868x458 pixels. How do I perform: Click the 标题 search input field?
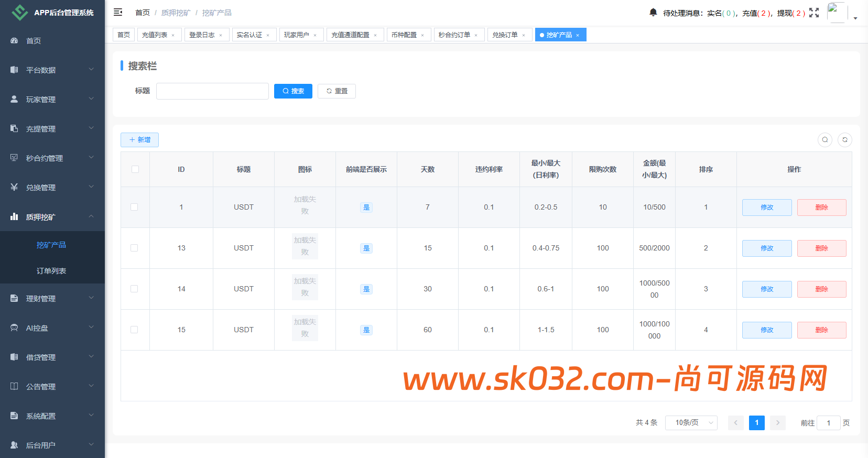click(x=212, y=91)
